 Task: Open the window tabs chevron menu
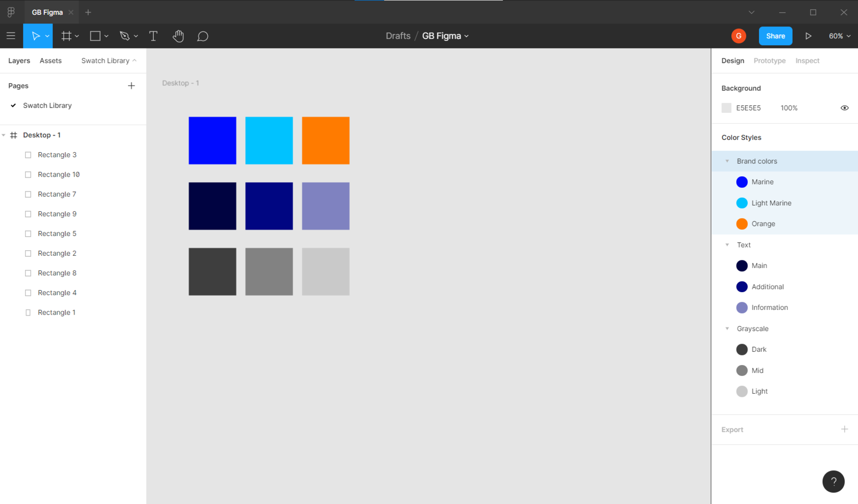pos(751,12)
